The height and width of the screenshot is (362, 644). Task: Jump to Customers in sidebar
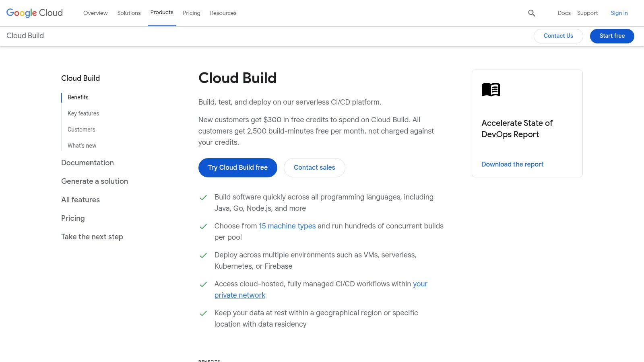click(81, 130)
